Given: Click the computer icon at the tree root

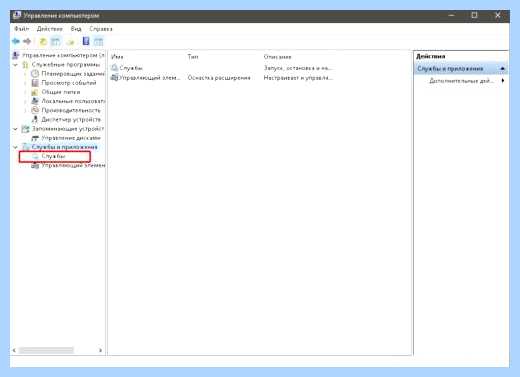Looking at the screenshot, I should (16, 55).
